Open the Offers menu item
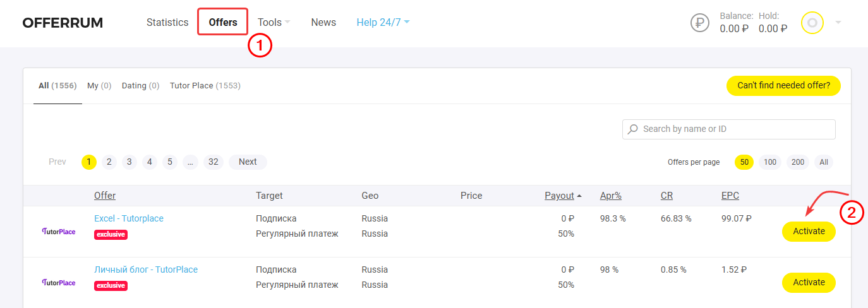 (x=223, y=22)
